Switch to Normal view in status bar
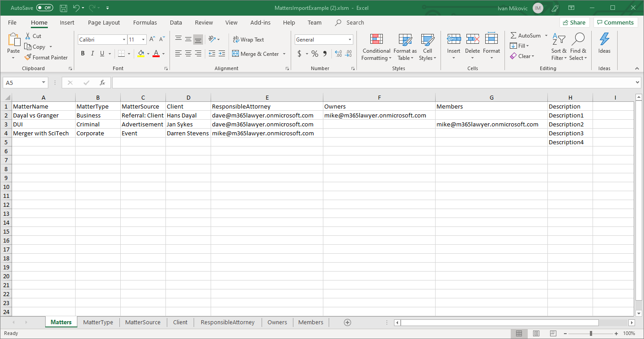 coord(519,334)
